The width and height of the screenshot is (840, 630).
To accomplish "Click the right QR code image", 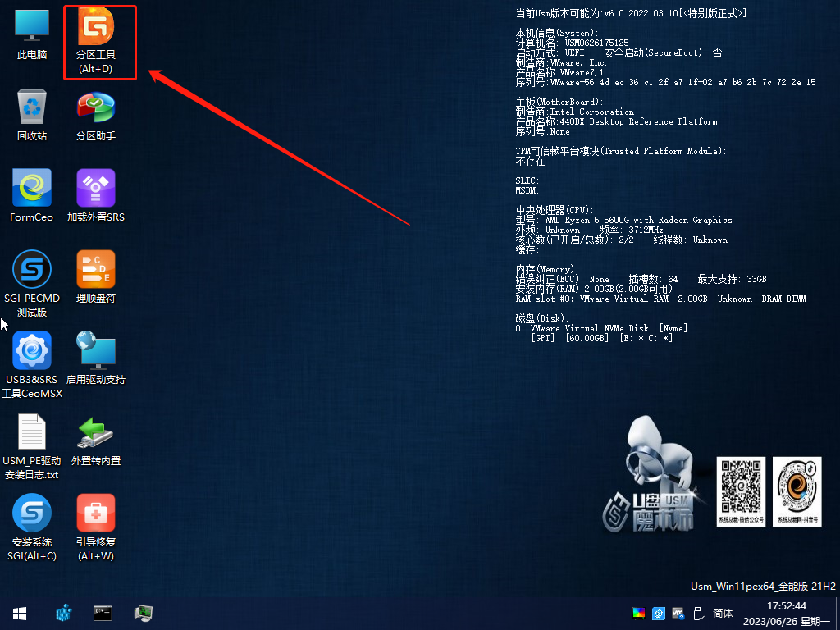I will tap(797, 491).
